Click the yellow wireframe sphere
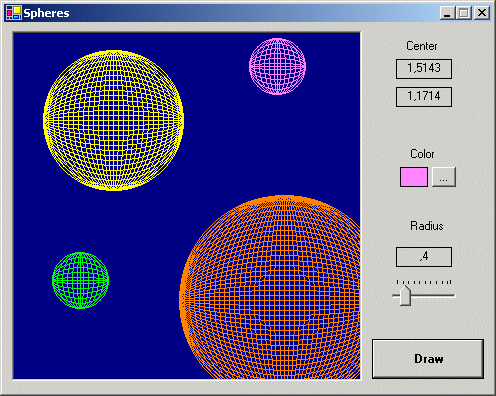496x396 pixels. (x=113, y=120)
